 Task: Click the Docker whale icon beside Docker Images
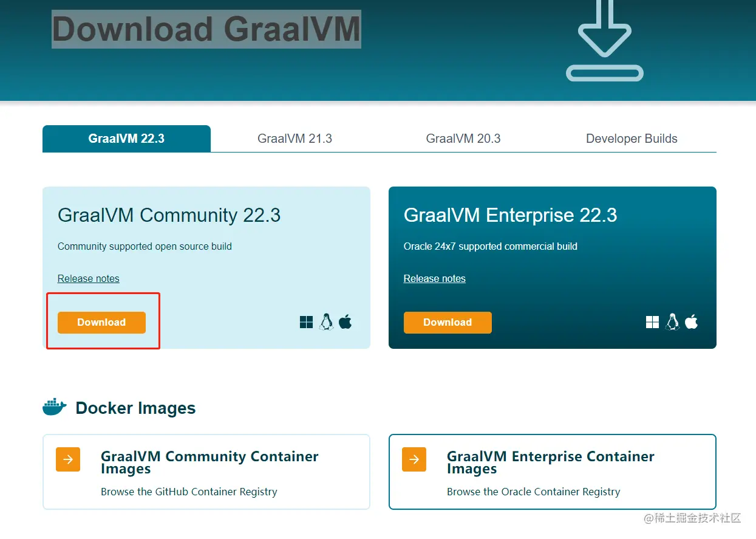(54, 407)
